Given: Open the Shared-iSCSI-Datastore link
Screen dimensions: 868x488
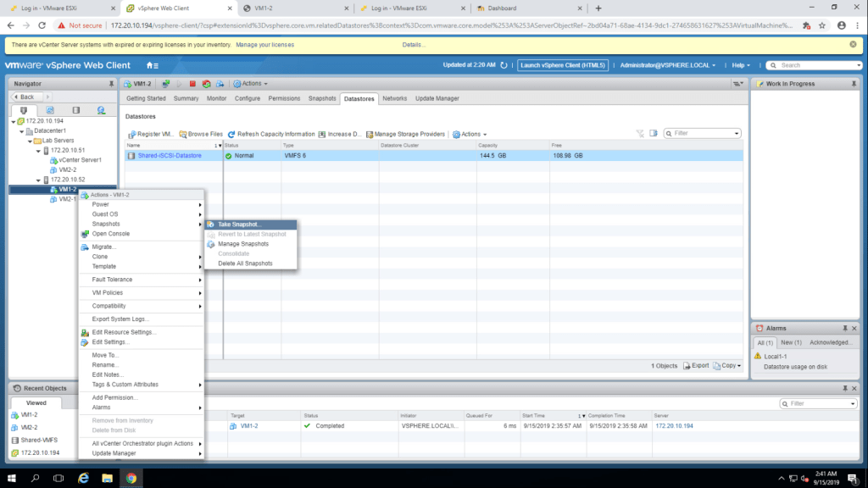Looking at the screenshot, I should tap(170, 156).
